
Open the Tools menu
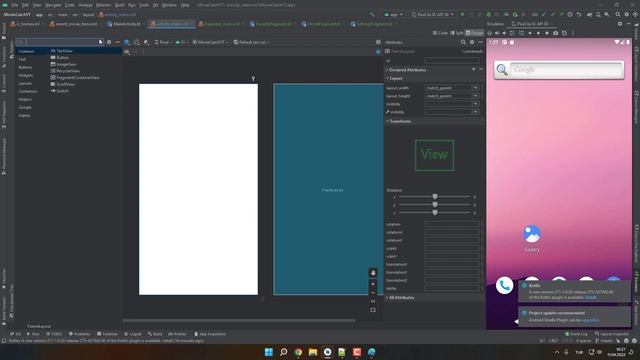pyautogui.click(x=144, y=5)
